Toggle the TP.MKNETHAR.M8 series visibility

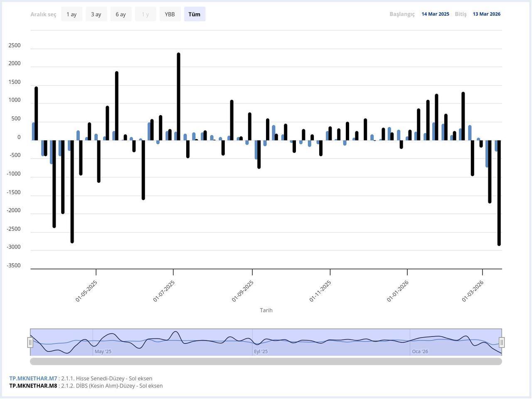[32, 386]
